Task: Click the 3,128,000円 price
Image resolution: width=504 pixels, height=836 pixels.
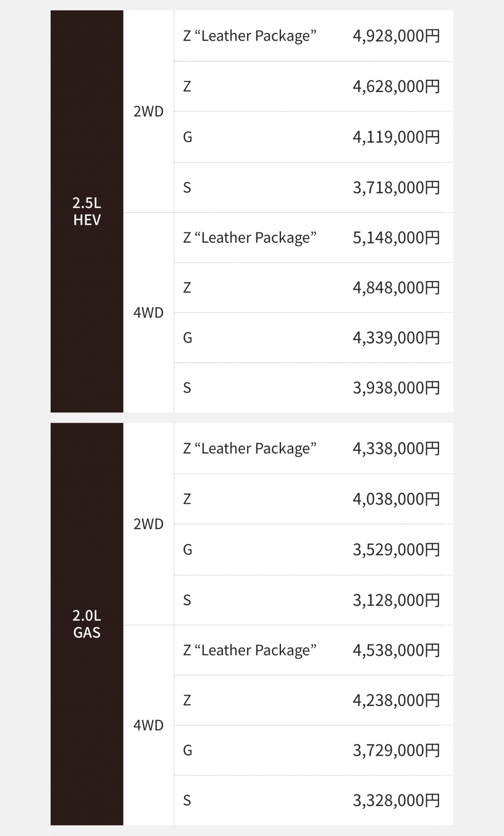Action: pos(396,600)
